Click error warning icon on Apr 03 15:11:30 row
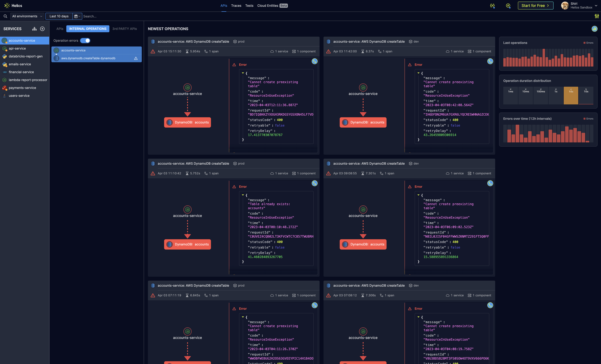Screen dimensions: 601x364 click(153, 51)
